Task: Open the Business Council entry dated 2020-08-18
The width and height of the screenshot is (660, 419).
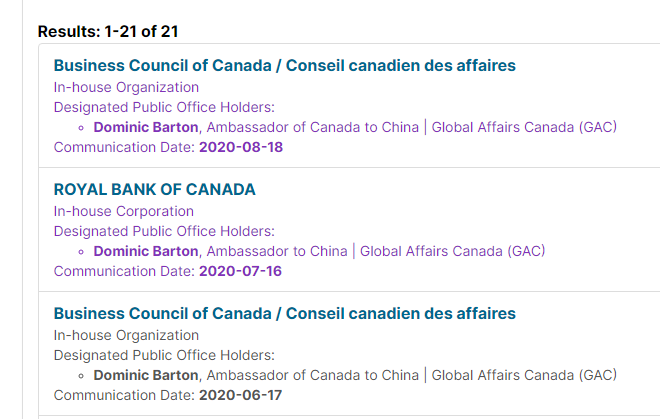Action: (x=285, y=66)
